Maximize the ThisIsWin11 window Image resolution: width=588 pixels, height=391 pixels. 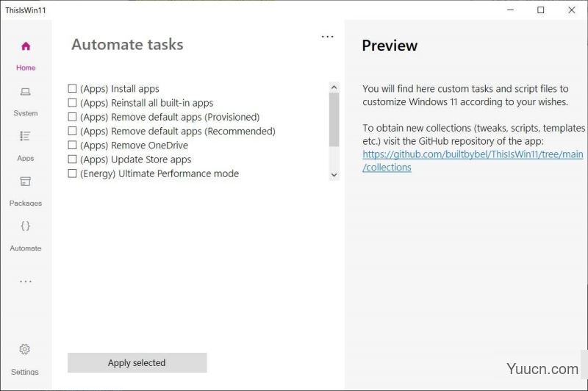pyautogui.click(x=541, y=10)
